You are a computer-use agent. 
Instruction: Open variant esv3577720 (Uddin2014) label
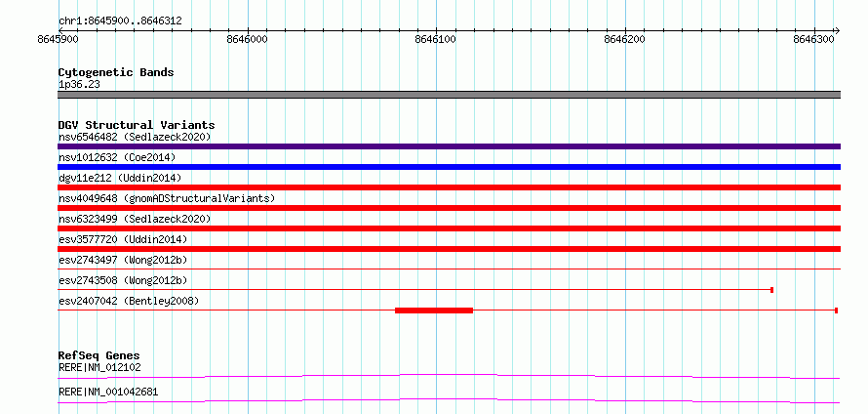(x=123, y=239)
